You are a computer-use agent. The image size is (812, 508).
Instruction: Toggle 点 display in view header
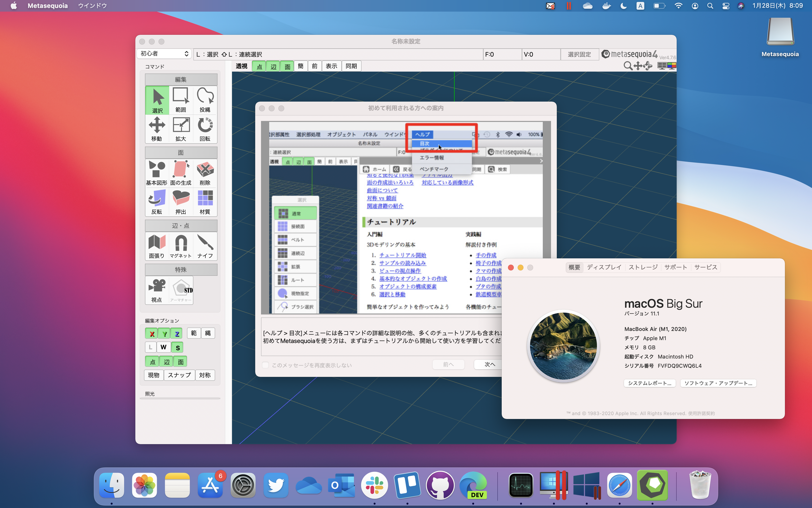click(x=259, y=67)
